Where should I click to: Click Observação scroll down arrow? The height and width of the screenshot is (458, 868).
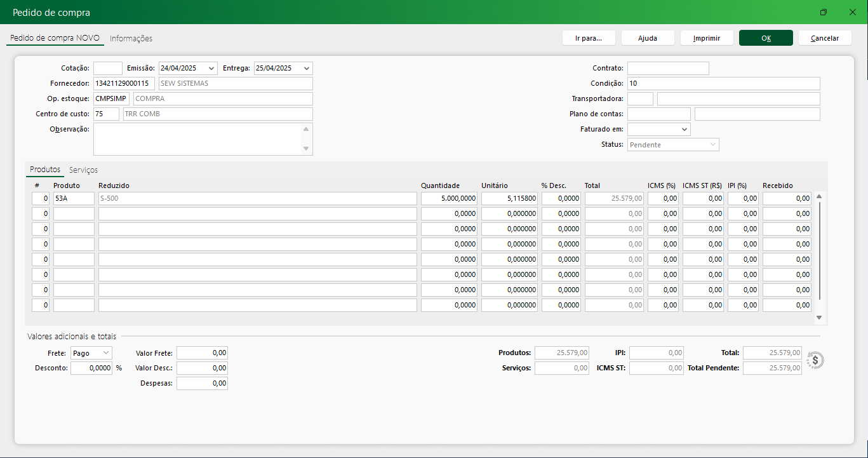click(x=306, y=149)
